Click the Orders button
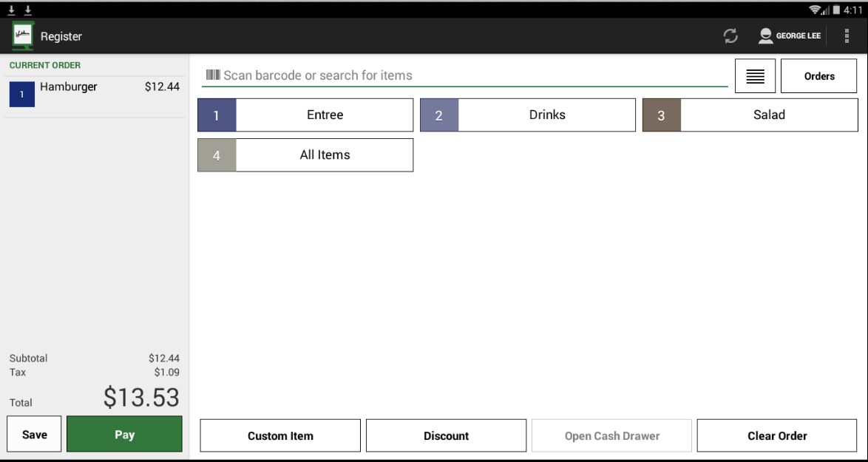868x462 pixels. pyautogui.click(x=818, y=76)
